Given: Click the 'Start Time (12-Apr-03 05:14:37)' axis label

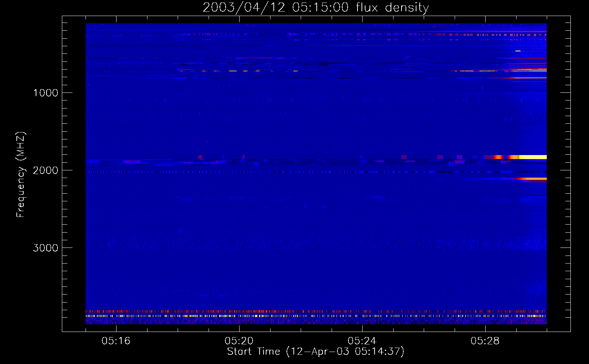Looking at the screenshot, I should point(316,352).
